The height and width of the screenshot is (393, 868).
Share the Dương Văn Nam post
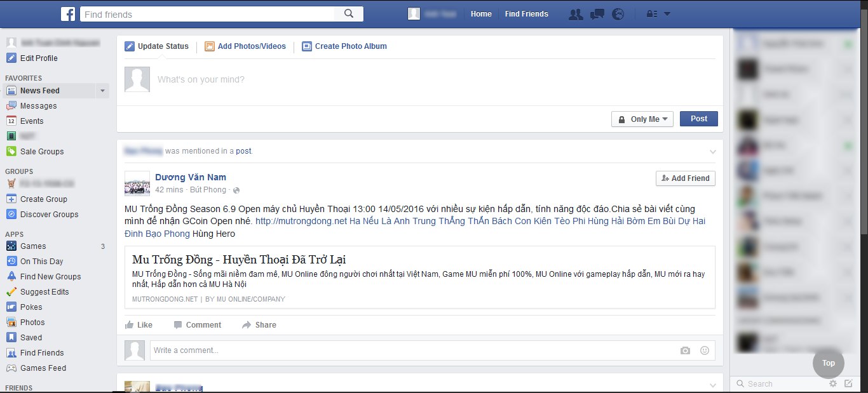coord(259,325)
